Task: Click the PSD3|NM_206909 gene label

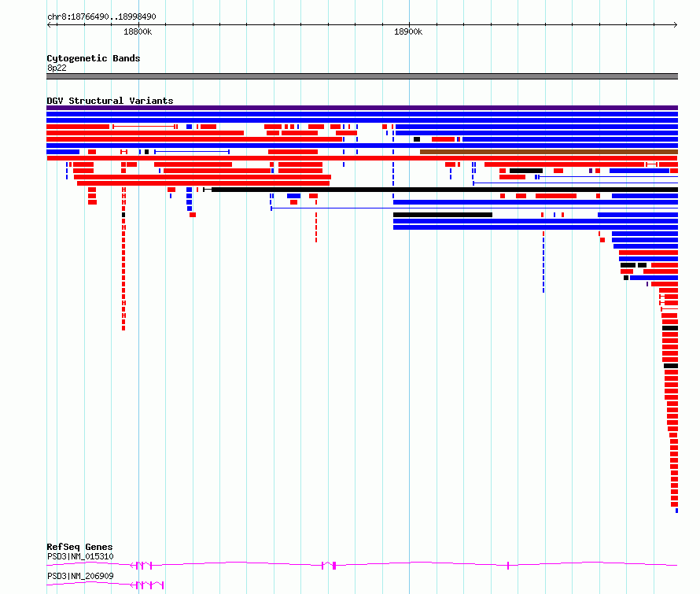Action: click(x=80, y=576)
